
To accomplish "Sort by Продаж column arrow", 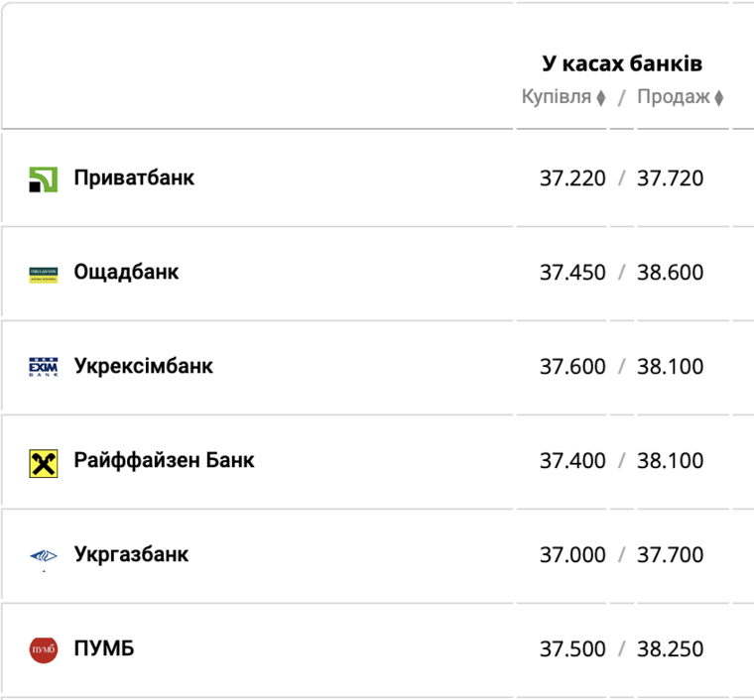I will [x=719, y=98].
